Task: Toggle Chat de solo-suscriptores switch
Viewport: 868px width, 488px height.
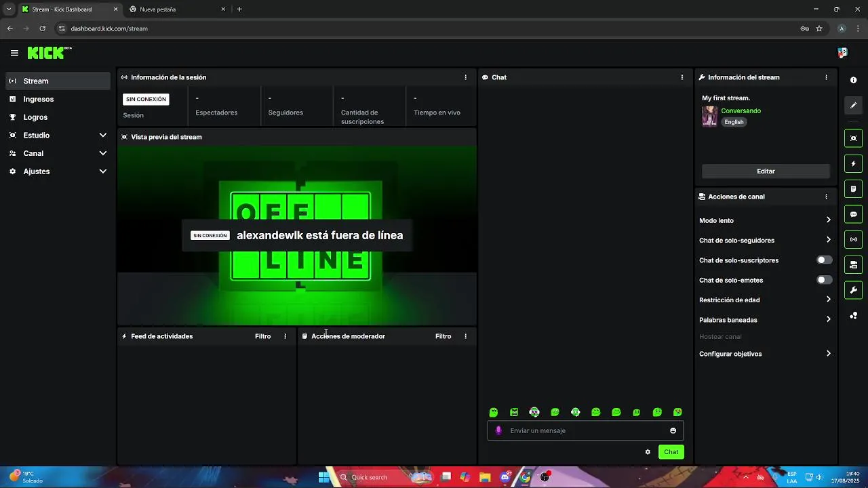Action: (824, 260)
